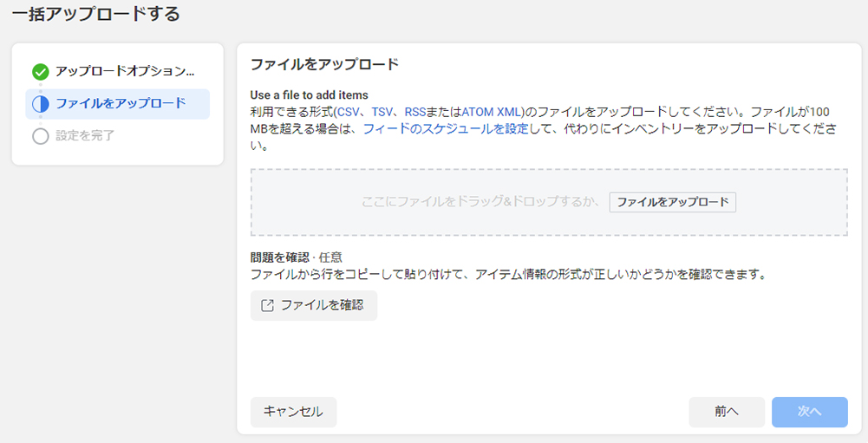Click the キャンセル button
The width and height of the screenshot is (868, 443).
(x=293, y=412)
